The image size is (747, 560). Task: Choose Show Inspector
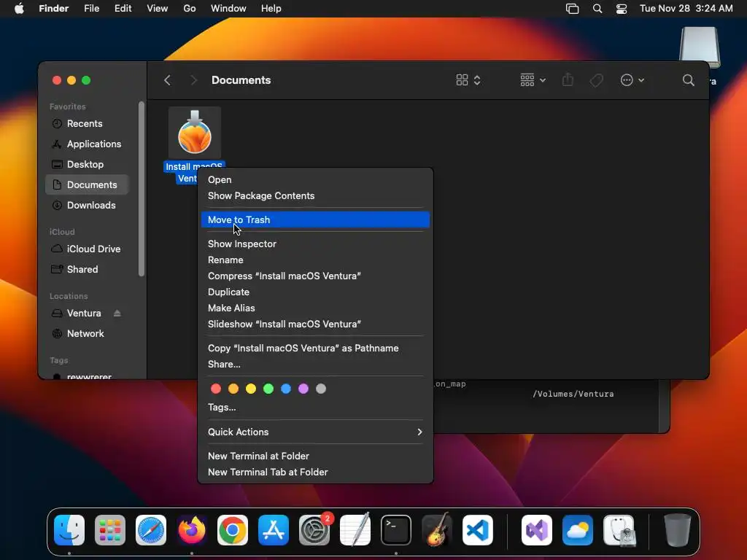coord(315,244)
